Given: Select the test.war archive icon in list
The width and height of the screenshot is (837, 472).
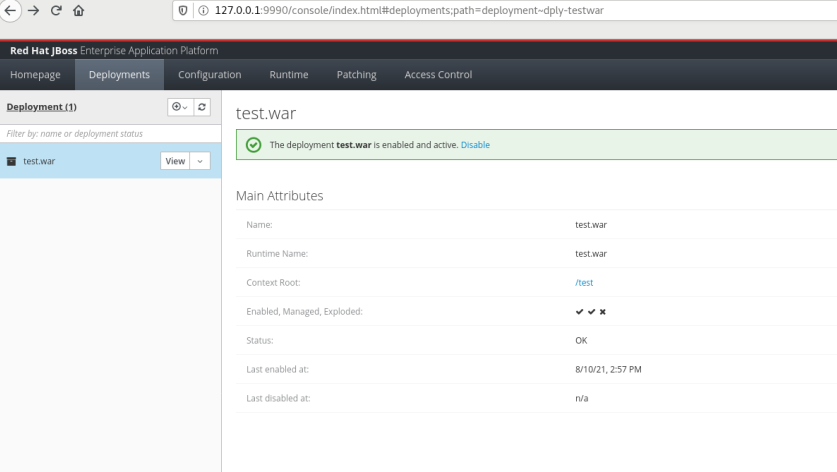Looking at the screenshot, I should click(11, 161).
